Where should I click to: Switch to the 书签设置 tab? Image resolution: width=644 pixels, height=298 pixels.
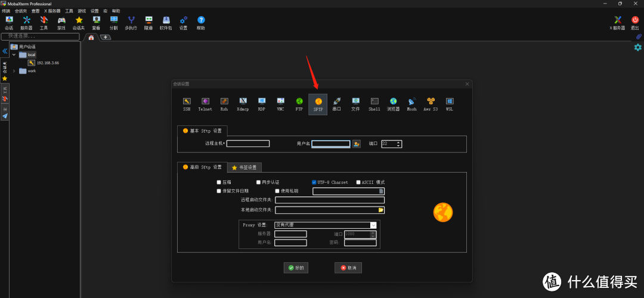(244, 168)
